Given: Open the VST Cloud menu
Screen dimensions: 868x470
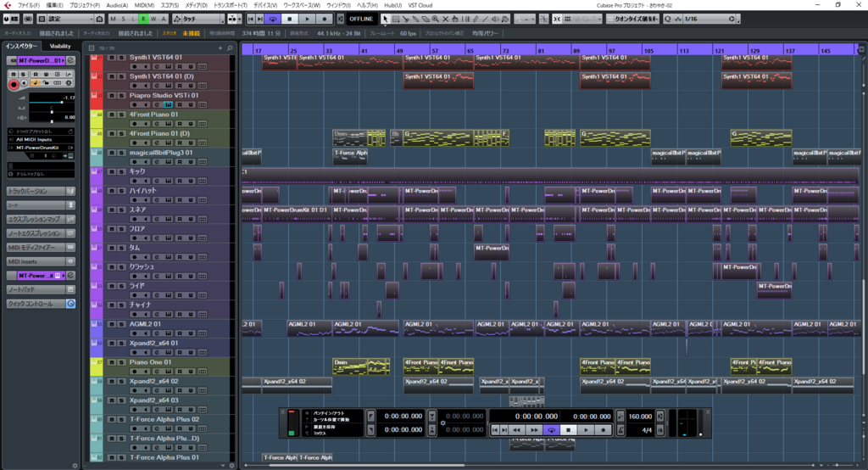Looking at the screenshot, I should [420, 5].
